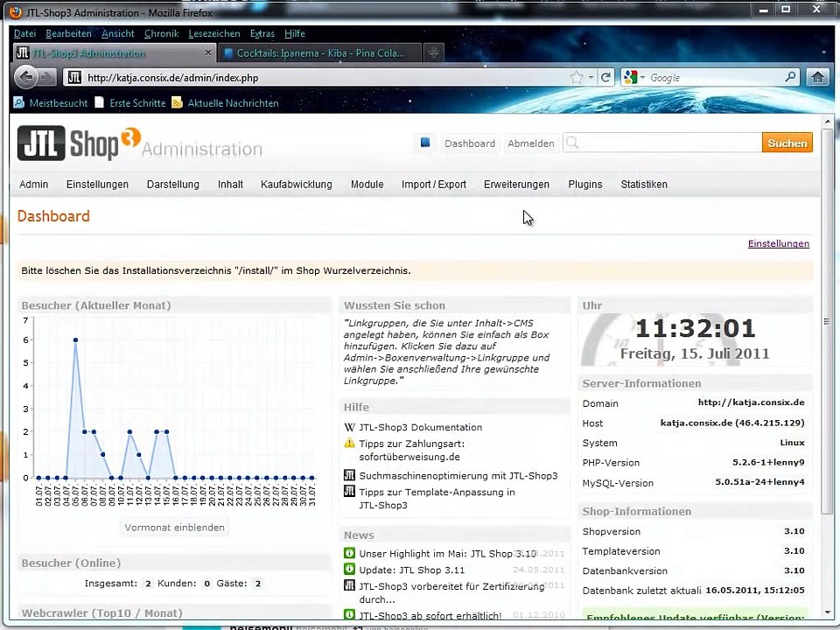840x630 pixels.
Task: Open the Darstellung navigation menu
Action: (x=173, y=185)
